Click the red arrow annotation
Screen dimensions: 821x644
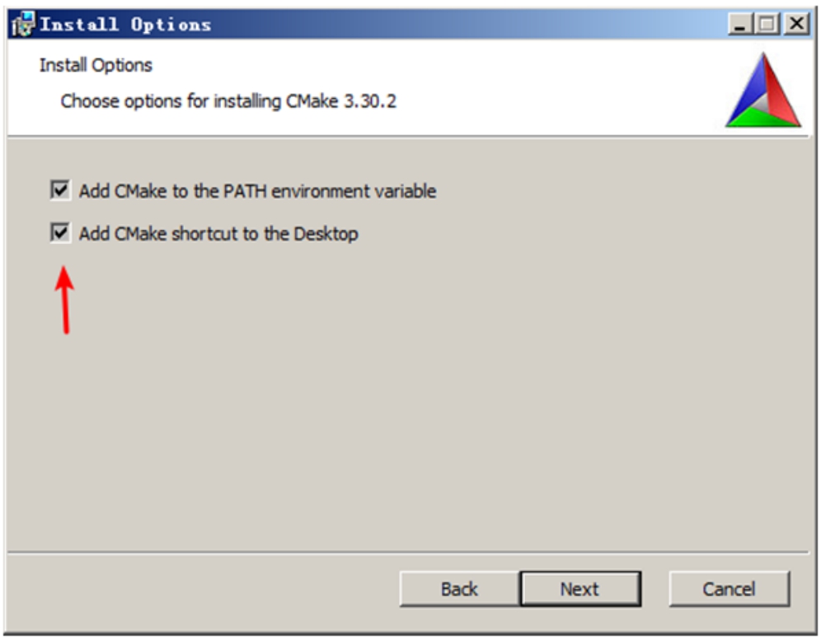64,299
